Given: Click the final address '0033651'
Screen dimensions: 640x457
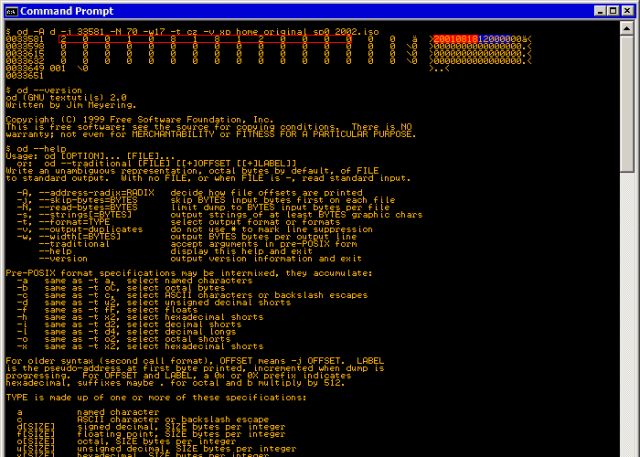Looking at the screenshot, I should 25,76.
